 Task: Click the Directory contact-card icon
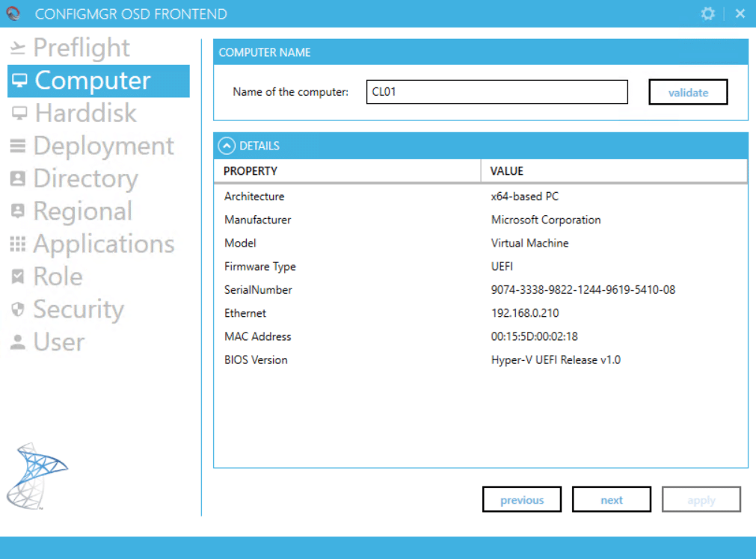[x=18, y=179]
